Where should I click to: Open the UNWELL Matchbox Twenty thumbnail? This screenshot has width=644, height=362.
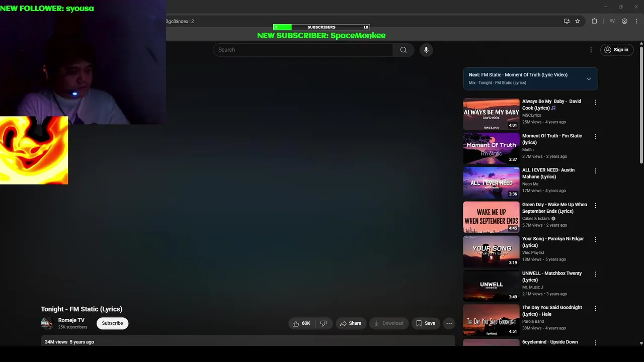[491, 286]
